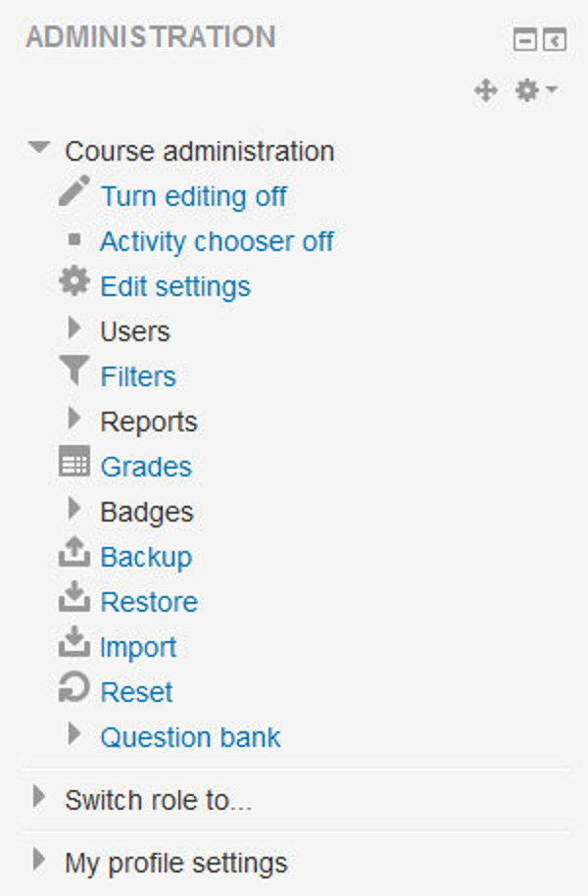Viewport: 588px width, 896px height.
Task: Click the Import icon
Action: [x=73, y=643]
